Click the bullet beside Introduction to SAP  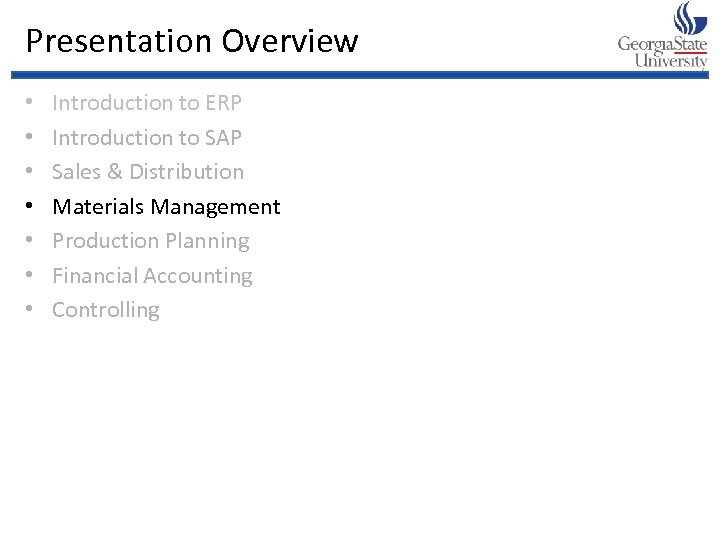(31, 138)
